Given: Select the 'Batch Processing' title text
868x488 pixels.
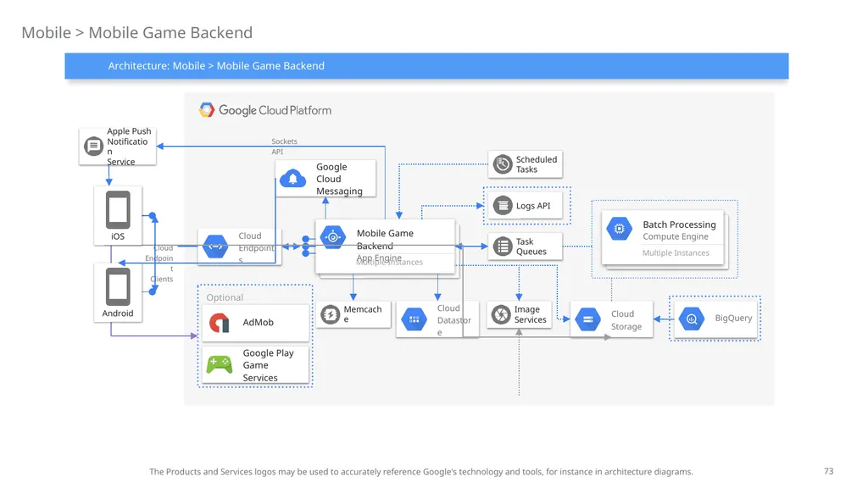Looking at the screenshot, I should click(679, 225).
